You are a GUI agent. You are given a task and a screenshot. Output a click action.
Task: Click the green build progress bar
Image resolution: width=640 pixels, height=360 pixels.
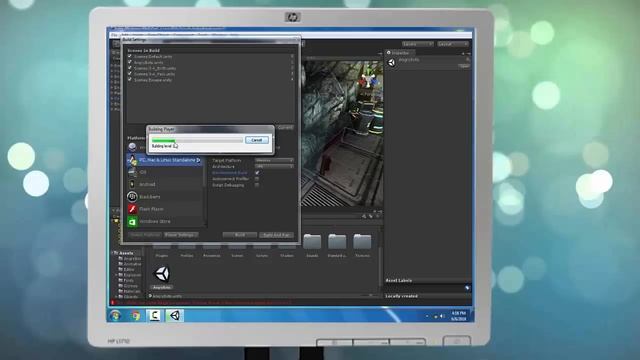tap(197, 140)
